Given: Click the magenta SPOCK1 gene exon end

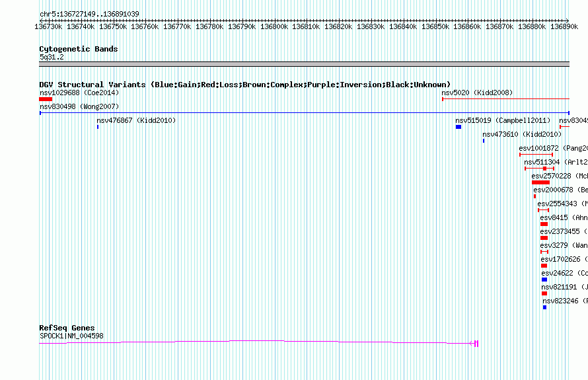Looking at the screenshot, I should coord(476,343).
